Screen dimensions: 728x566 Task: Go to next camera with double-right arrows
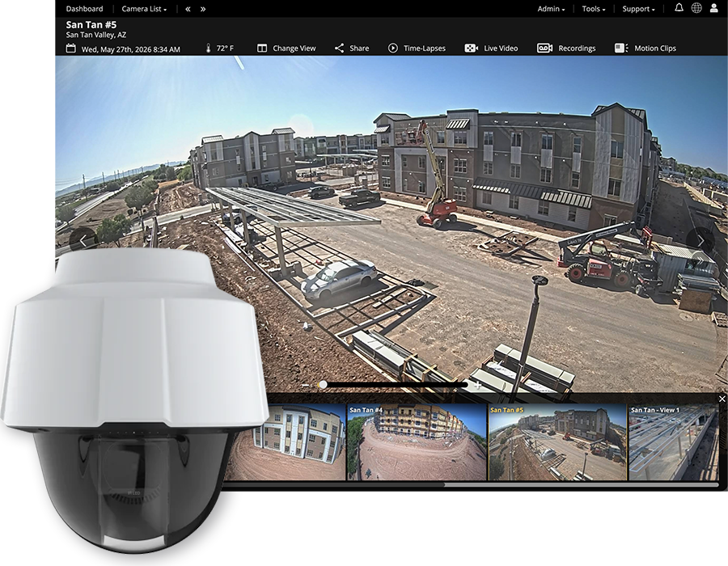tap(203, 9)
